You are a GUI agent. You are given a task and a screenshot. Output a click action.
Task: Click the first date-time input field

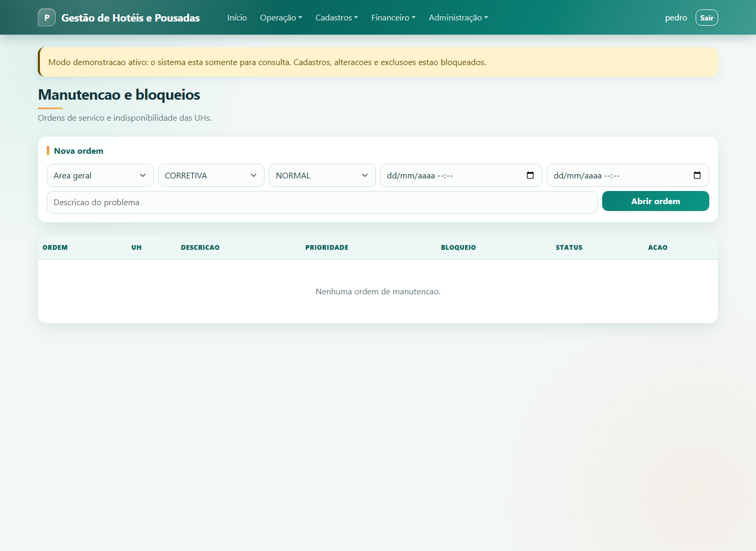pyautogui.click(x=461, y=175)
